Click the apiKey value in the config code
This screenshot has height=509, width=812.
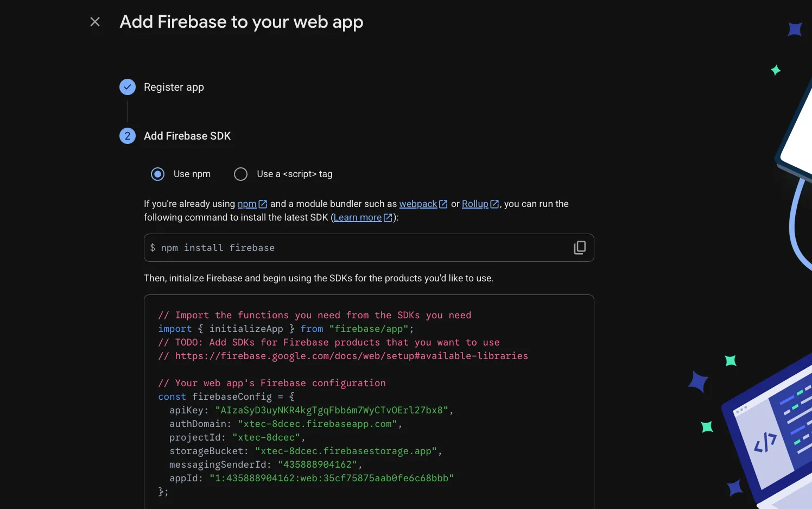click(x=332, y=410)
